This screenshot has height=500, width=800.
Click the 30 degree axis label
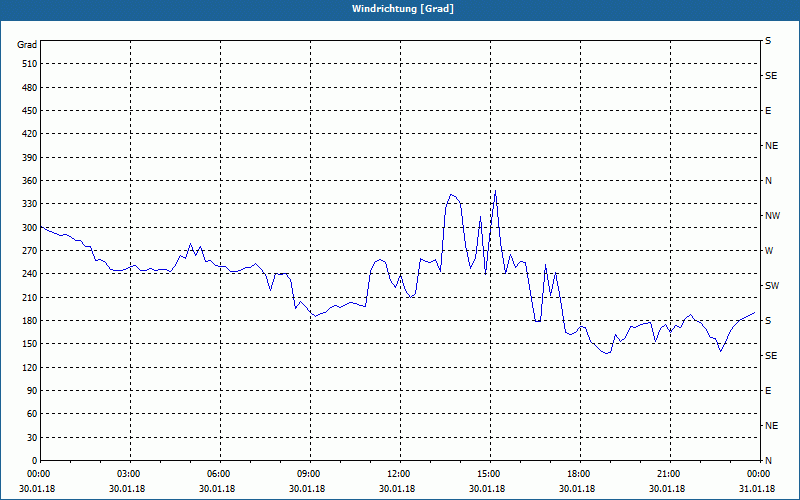pos(32,438)
